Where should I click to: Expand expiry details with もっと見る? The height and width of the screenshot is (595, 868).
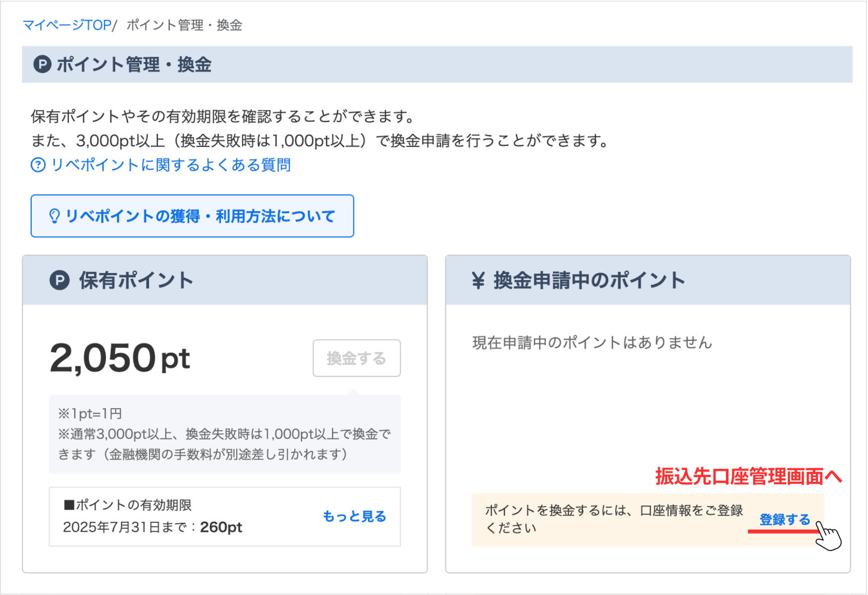354,516
